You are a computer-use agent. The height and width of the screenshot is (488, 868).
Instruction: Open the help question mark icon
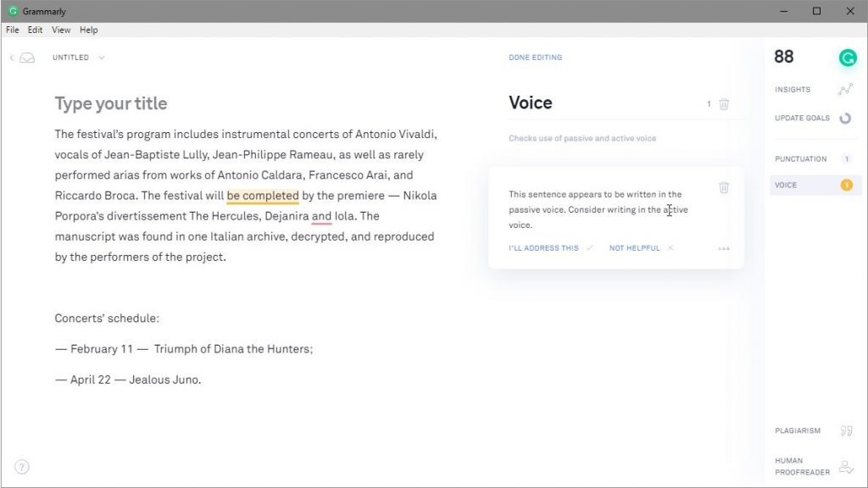point(21,467)
